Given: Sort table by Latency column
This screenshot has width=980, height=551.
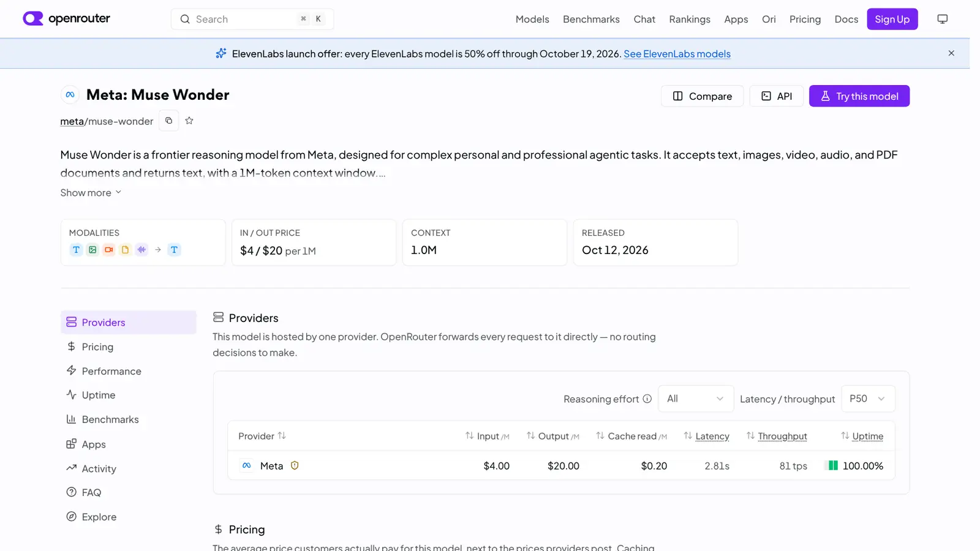Looking at the screenshot, I should click(706, 436).
